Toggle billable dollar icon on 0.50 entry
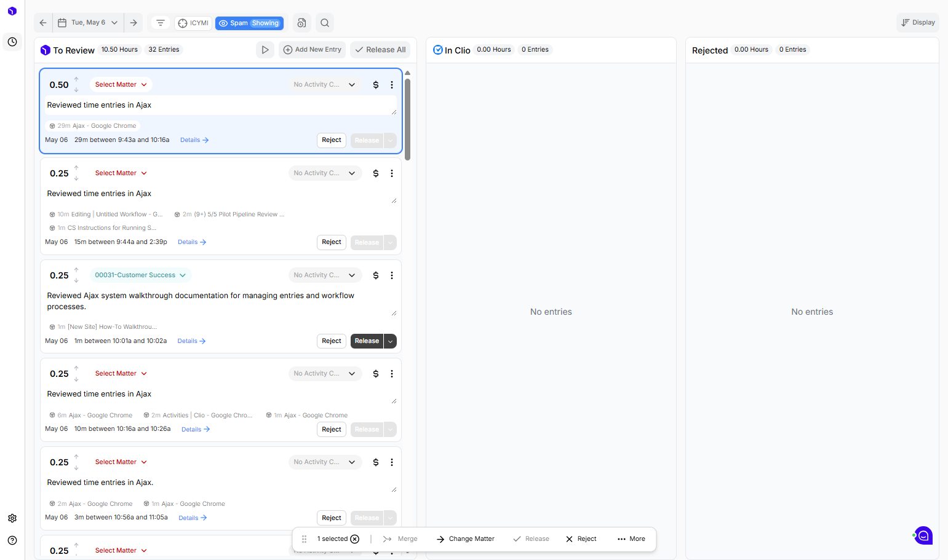 [x=376, y=85]
